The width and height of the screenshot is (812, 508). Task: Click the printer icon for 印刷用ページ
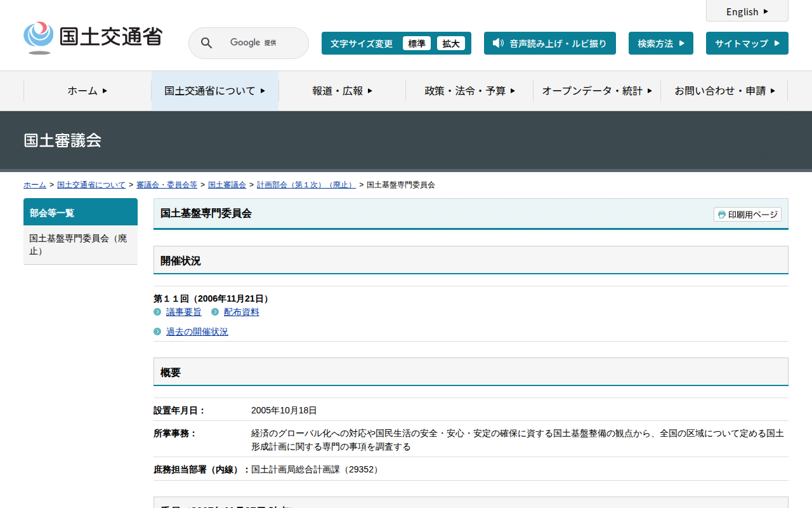pyautogui.click(x=721, y=215)
